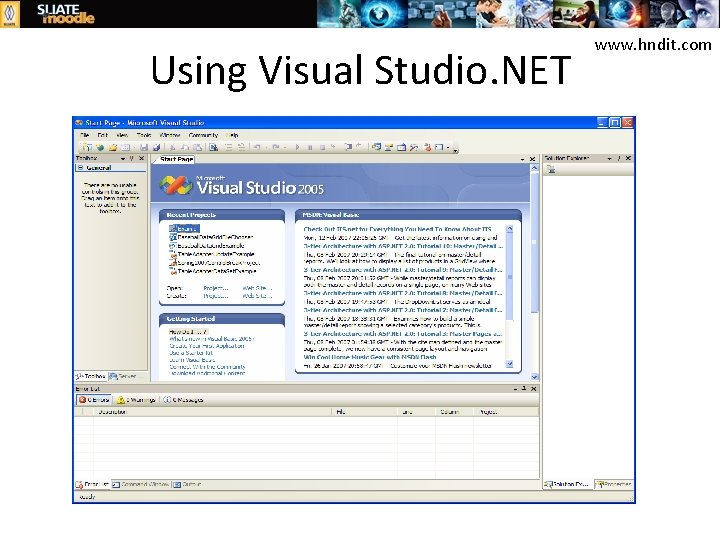Click the Break All pause icon
Viewport: 720px width, 540px height.
310,147
